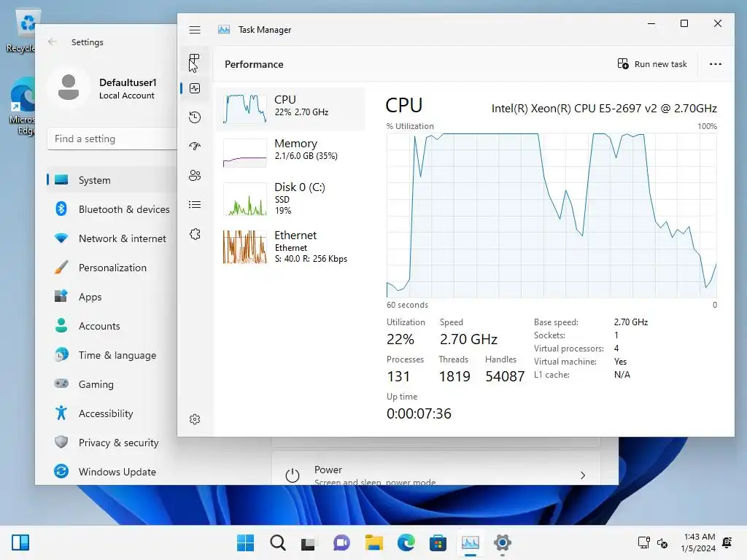
Task: Open Bluetooth & devices in Settings
Action: (112, 209)
